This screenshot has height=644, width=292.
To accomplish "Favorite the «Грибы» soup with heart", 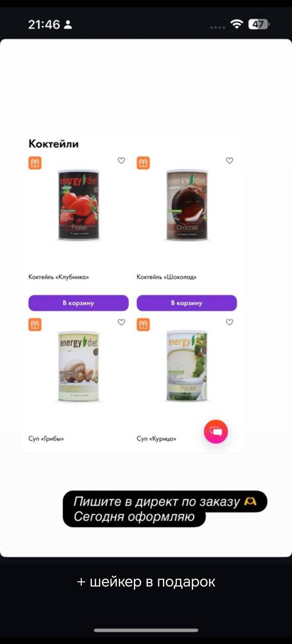I will (121, 322).
